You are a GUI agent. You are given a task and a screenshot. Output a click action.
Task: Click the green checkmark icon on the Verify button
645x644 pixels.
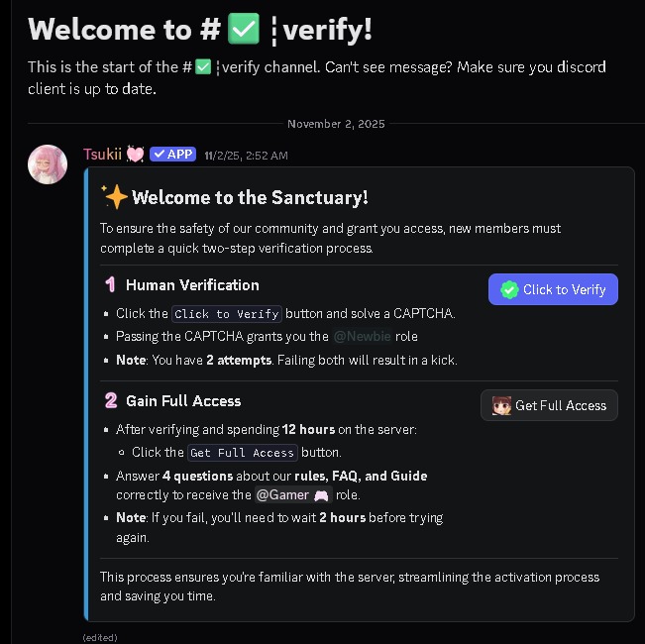pyautogui.click(x=509, y=290)
